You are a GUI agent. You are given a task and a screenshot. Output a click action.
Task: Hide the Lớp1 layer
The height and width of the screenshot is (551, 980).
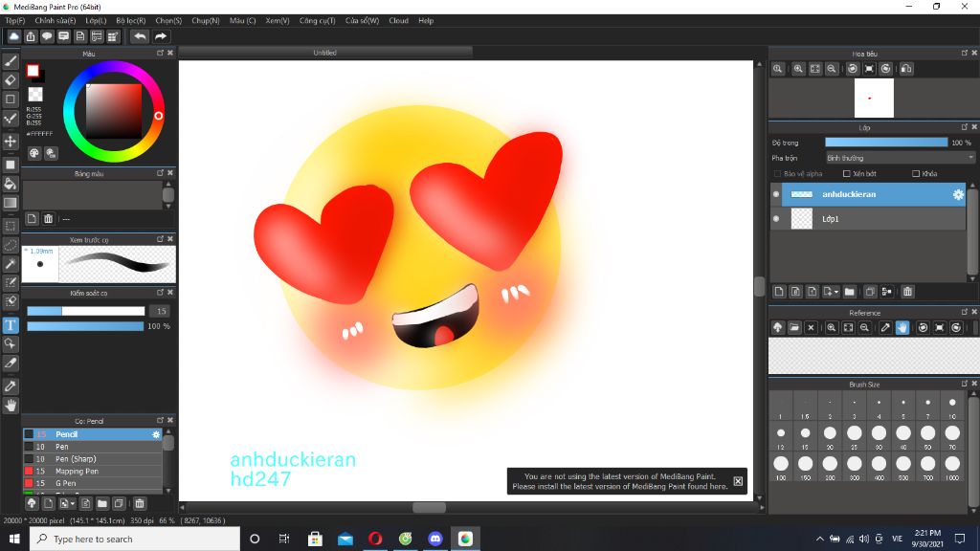(x=776, y=219)
